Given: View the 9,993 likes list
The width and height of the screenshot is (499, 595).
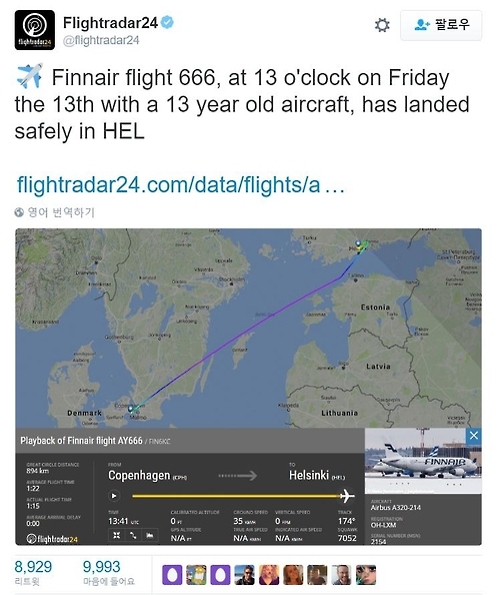Looking at the screenshot, I should (x=109, y=572).
